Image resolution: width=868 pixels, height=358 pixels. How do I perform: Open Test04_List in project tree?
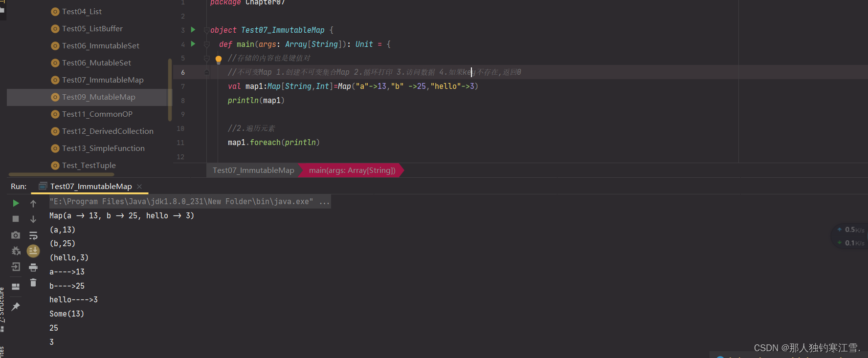coord(82,11)
